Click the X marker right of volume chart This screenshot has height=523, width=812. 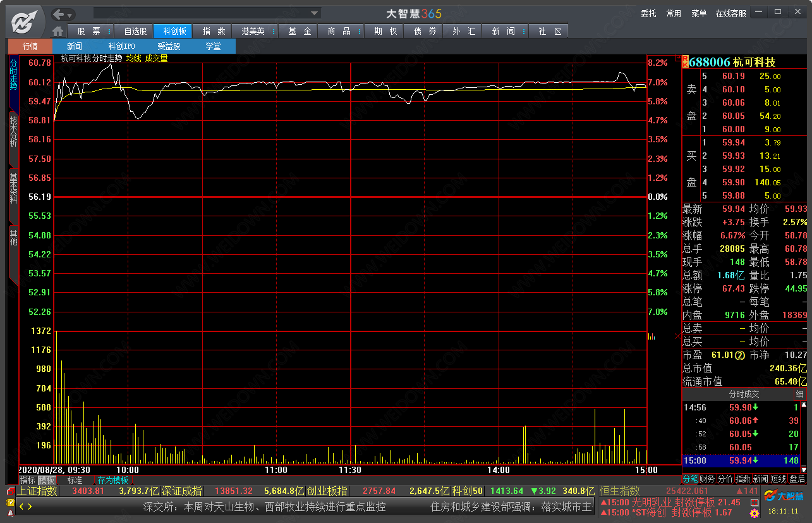tap(677, 336)
